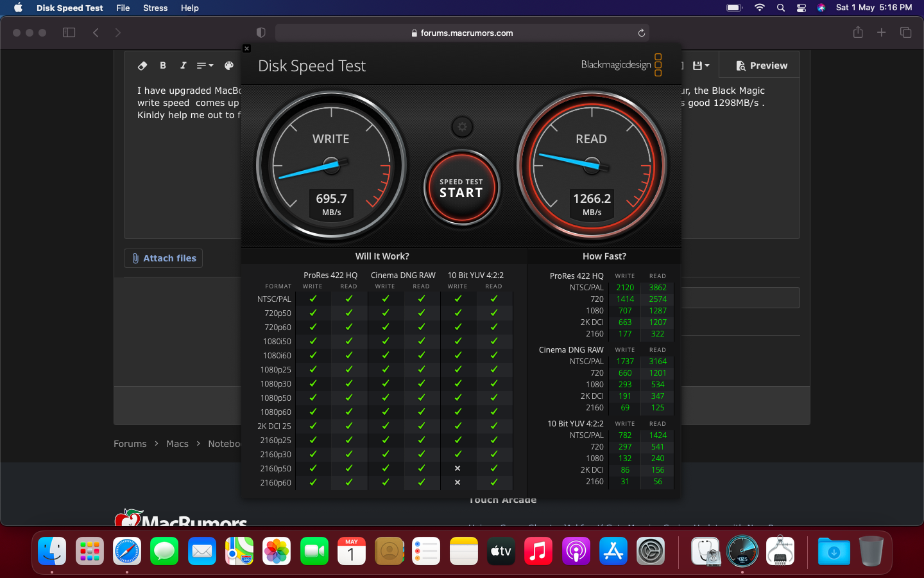
Task: Open System Information from the Dock
Action: [780, 551]
